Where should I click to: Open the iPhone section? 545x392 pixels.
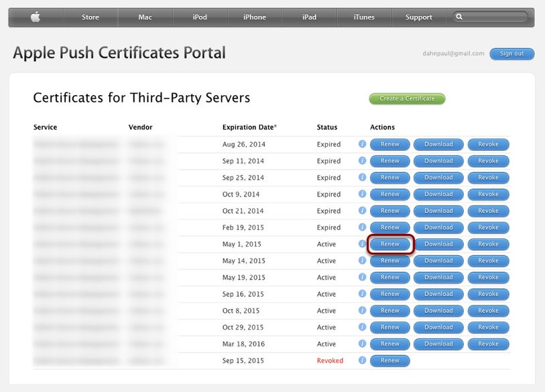pyautogui.click(x=255, y=17)
